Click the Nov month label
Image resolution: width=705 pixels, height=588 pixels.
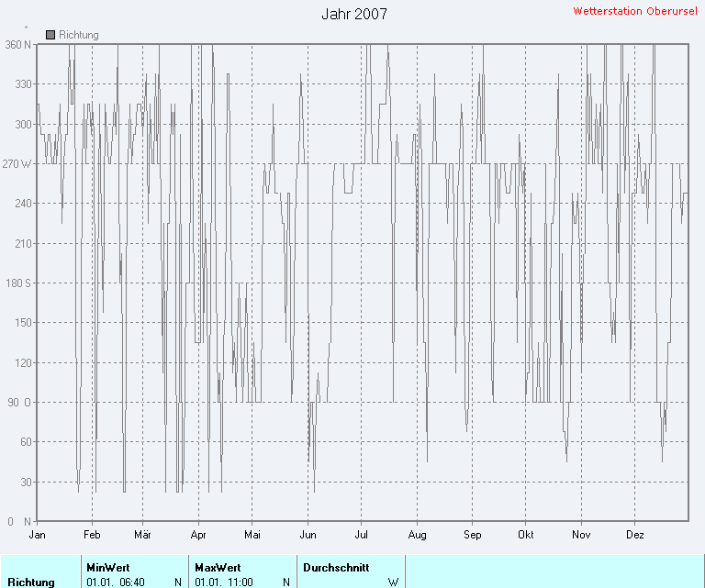(x=581, y=535)
